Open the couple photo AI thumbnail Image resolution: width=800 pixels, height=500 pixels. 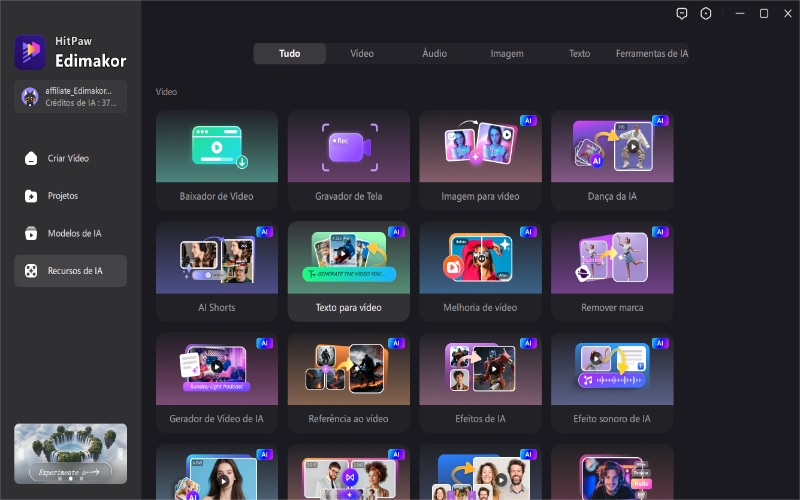[x=480, y=472]
